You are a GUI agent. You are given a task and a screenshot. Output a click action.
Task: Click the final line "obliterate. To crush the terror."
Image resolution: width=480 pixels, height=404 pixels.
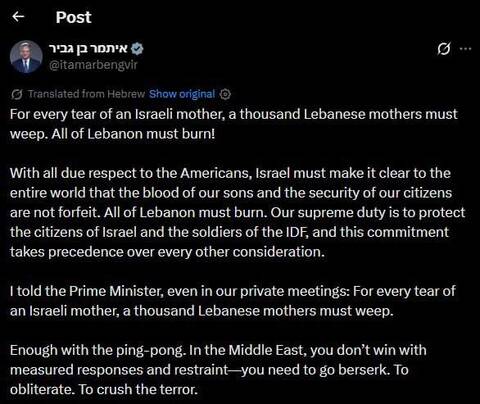104,390
